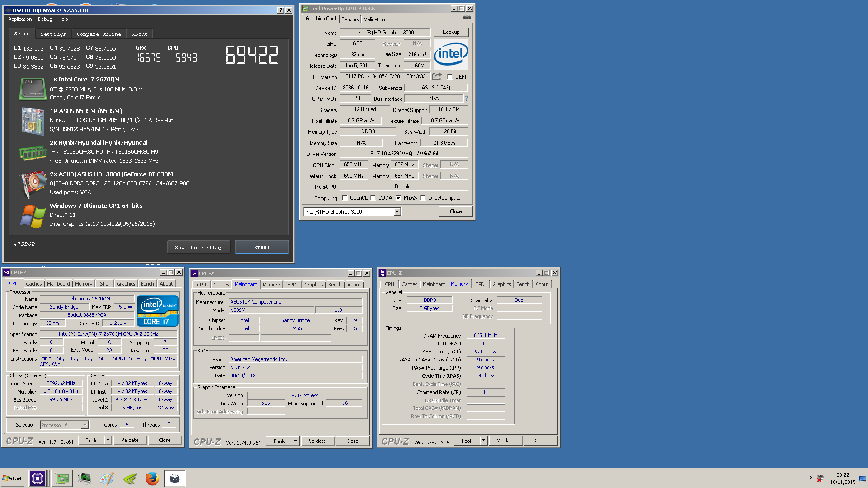Click the Lookup button in GPU-Z
This screenshot has height=488, width=868.
coord(451,32)
